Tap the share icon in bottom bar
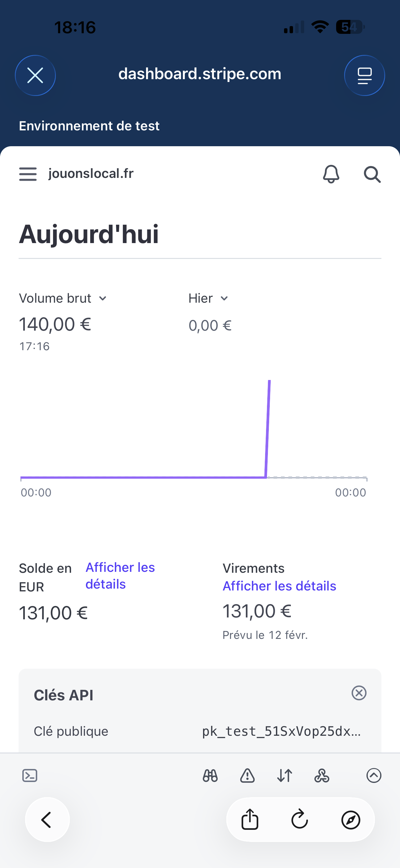This screenshot has width=400, height=868. tap(250, 820)
